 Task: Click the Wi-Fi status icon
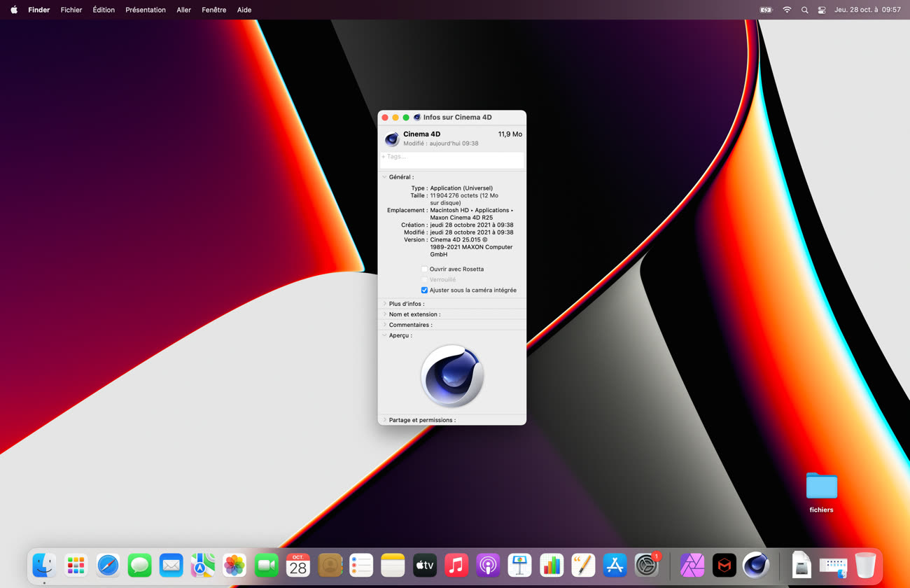pos(787,10)
